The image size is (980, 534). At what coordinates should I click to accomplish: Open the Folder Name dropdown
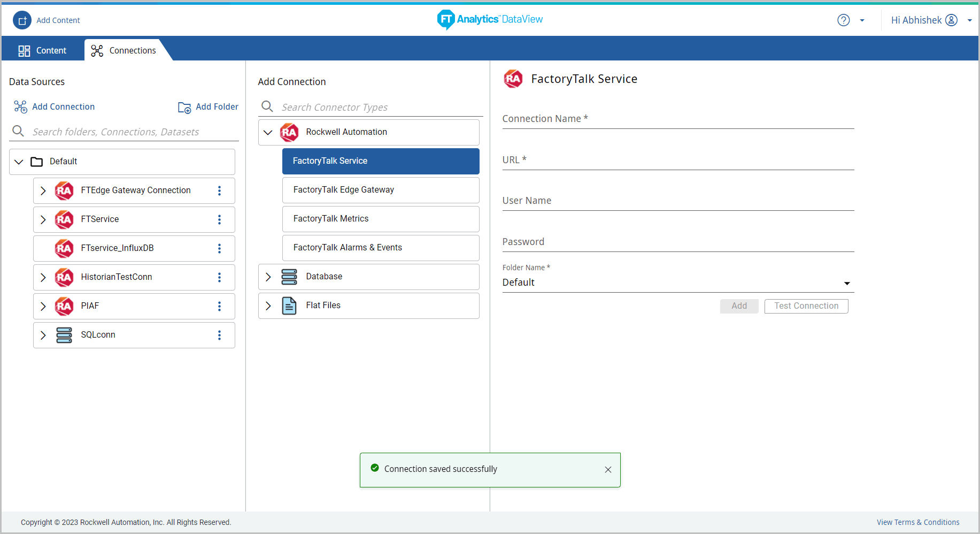678,283
